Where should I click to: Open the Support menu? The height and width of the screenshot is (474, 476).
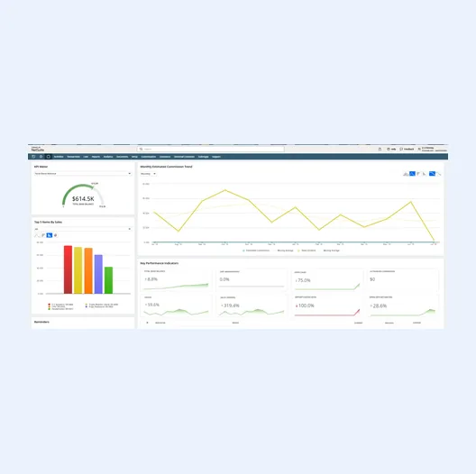point(216,157)
